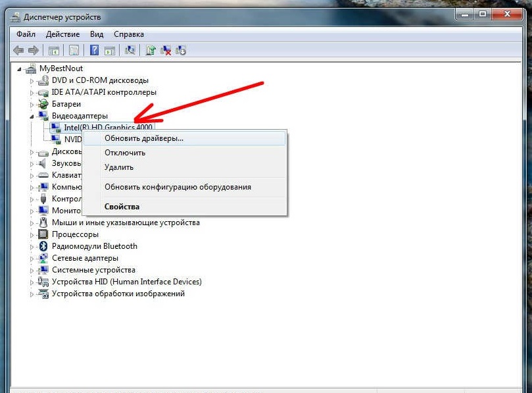The image size is (532, 393).
Task: Expand Мыши и иные указывающие устройства
Action: [32, 223]
